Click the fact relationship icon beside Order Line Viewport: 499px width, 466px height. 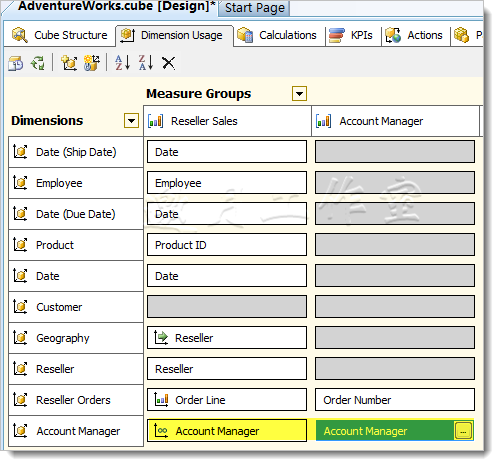pyautogui.click(x=161, y=399)
